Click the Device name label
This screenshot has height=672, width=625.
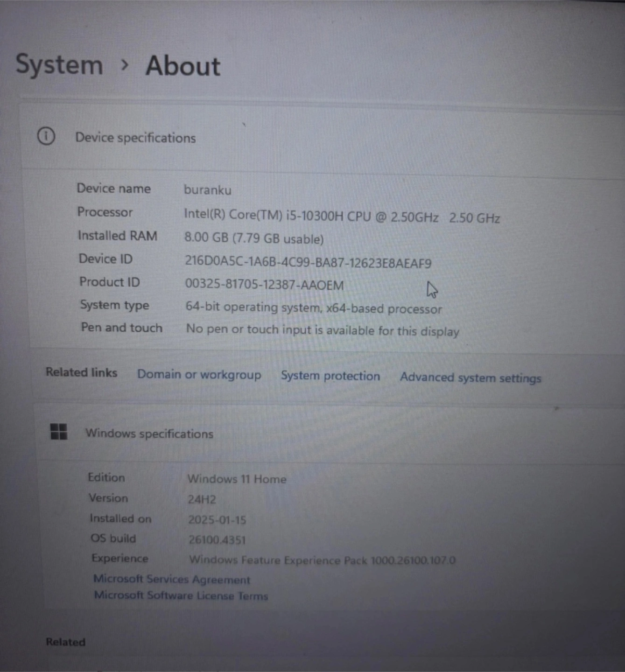(x=114, y=189)
